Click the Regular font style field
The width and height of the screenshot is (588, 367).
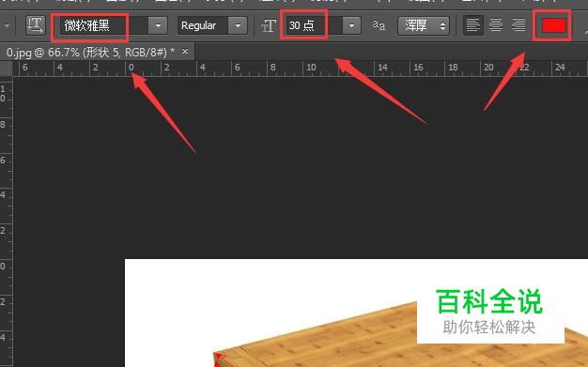tap(203, 25)
